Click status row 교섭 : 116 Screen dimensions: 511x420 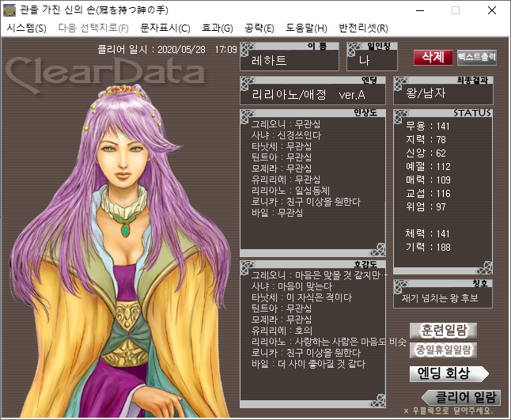[x=428, y=194]
